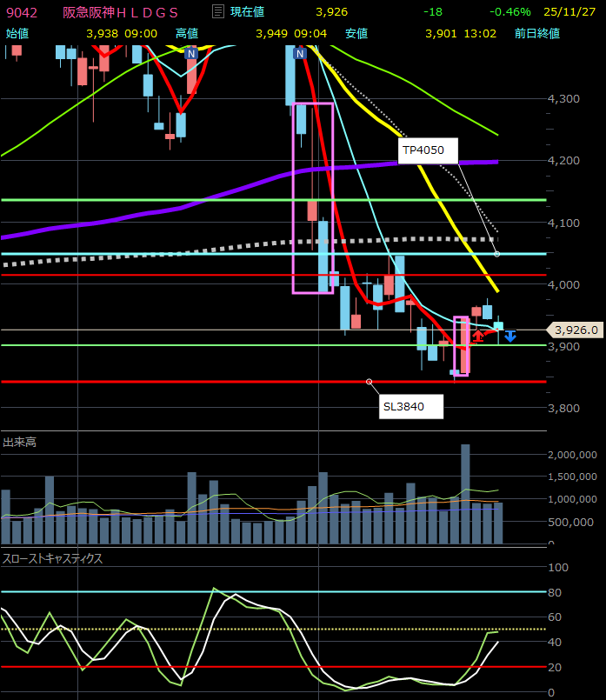Click the red up arrow marker

click(x=477, y=336)
